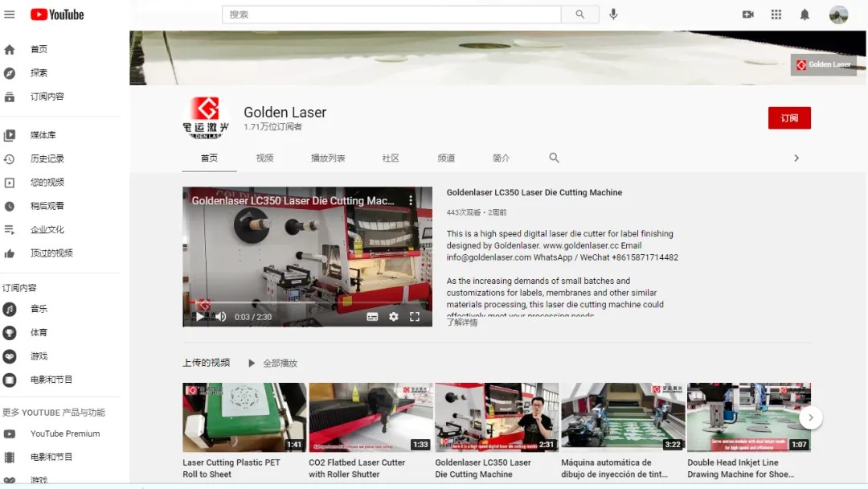The image size is (868, 489).
Task: Open the featured video's three-dot menu
Action: point(410,200)
